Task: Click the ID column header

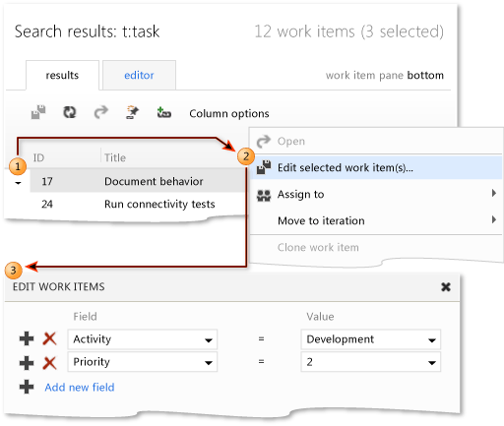Action: click(x=38, y=157)
